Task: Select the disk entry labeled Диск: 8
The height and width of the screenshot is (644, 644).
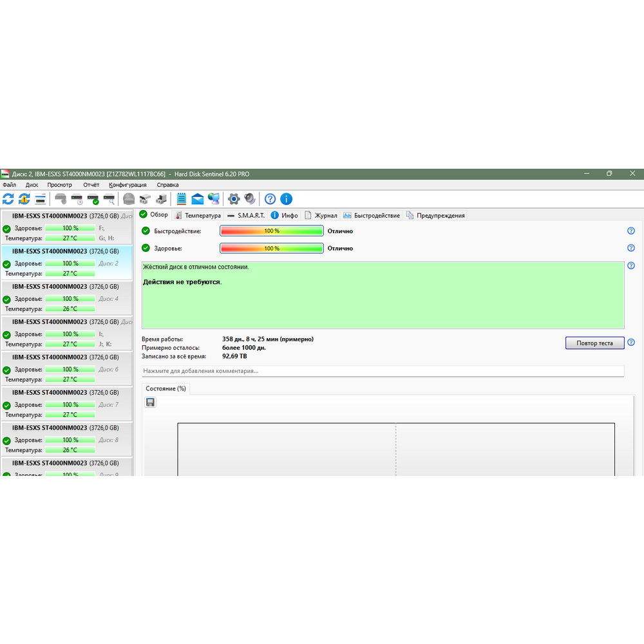Action: [66, 439]
